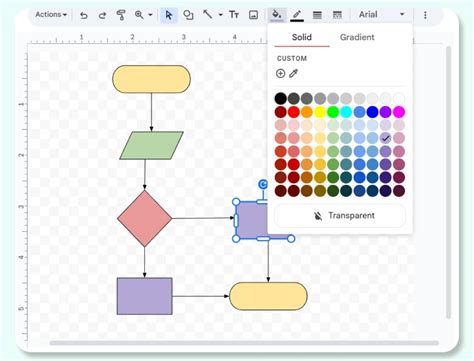Click the selected purple square shape
474x361 pixels.
point(252,220)
